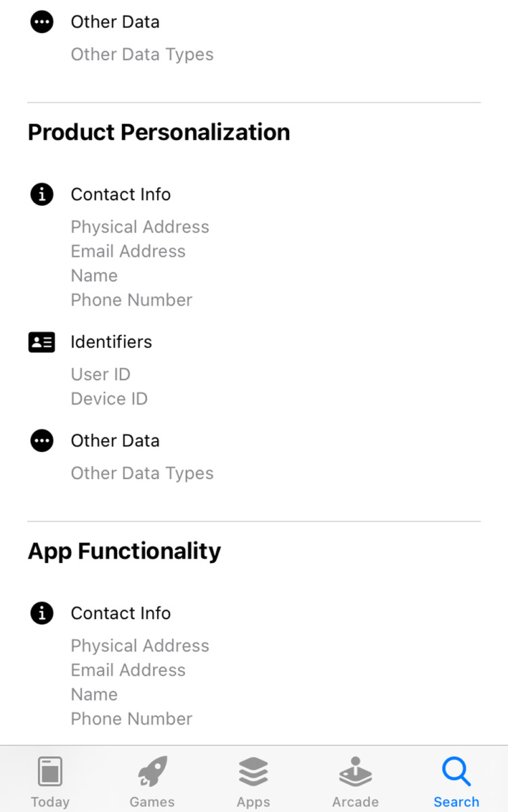This screenshot has width=508, height=812.
Task: Switch to the Games tab label
Action: pos(152,802)
